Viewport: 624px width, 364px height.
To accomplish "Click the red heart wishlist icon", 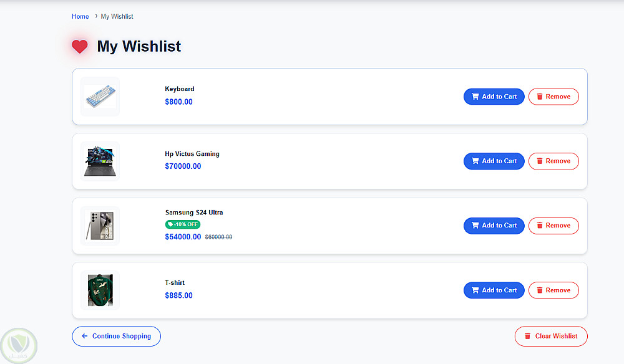I will click(79, 47).
